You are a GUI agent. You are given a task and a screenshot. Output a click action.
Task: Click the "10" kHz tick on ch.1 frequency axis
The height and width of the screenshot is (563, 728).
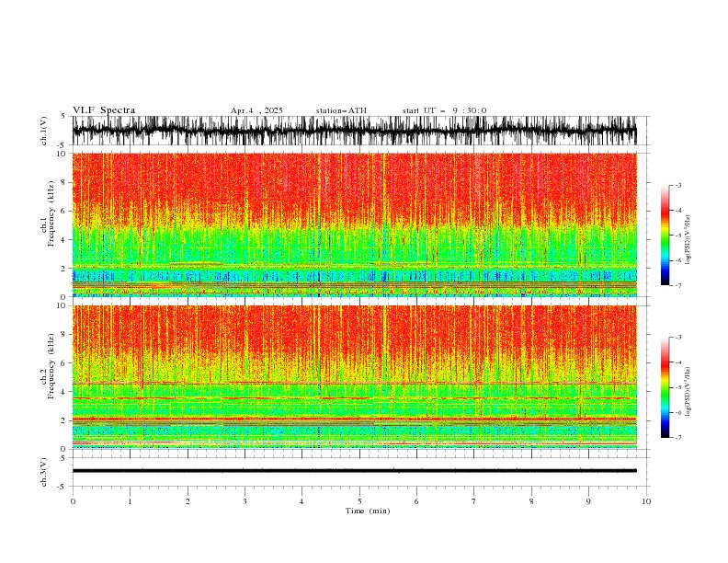pos(63,154)
